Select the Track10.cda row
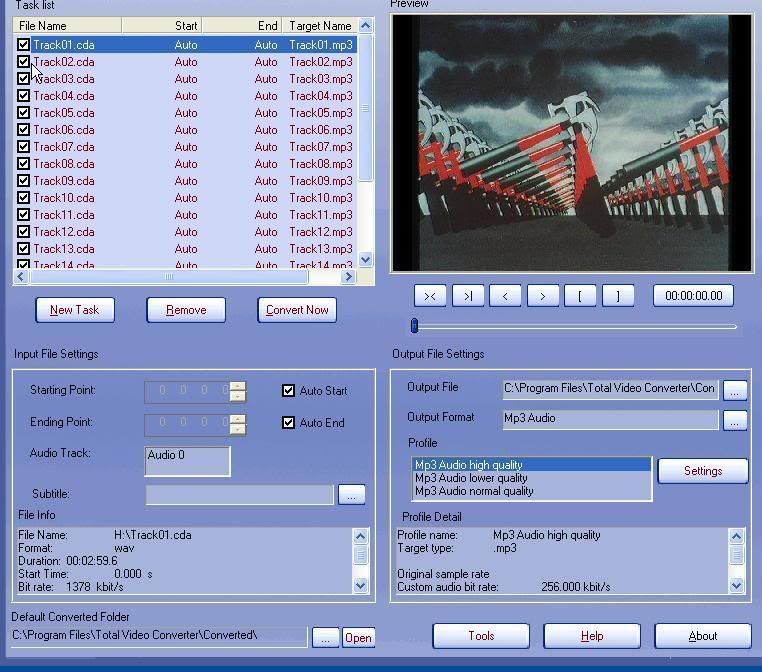This screenshot has height=672, width=762. tap(187, 198)
